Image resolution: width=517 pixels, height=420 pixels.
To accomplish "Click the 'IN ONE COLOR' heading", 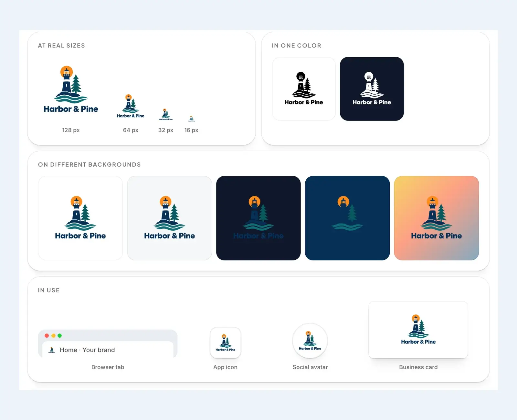I will coord(297,46).
